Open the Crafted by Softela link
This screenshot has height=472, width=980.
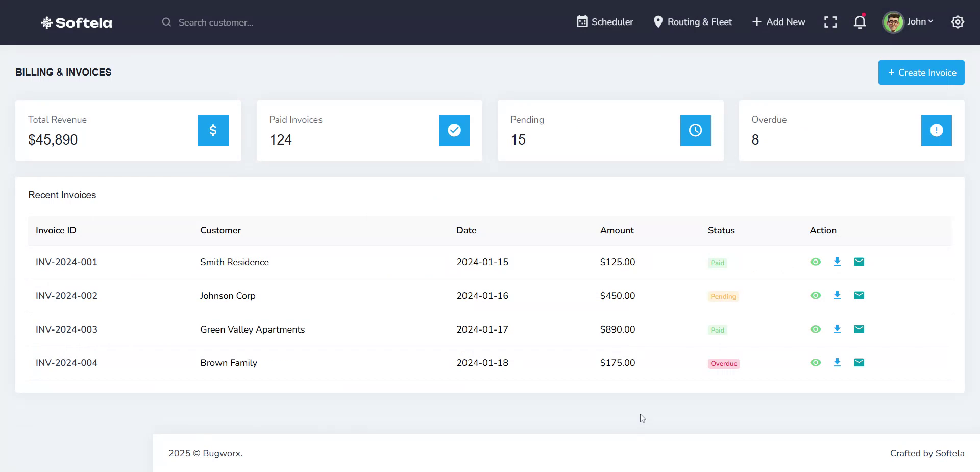coord(927,453)
